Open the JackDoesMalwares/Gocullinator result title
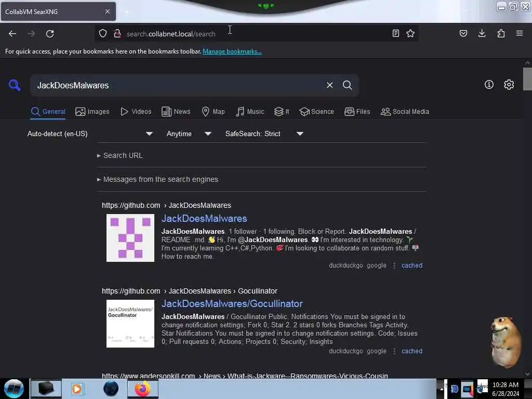 pyautogui.click(x=232, y=303)
